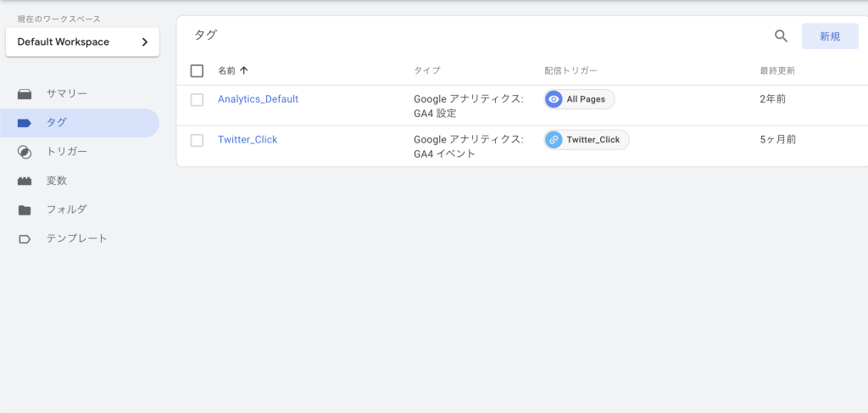Click the Twitter_Click link trigger icon
The image size is (868, 413).
pos(554,140)
